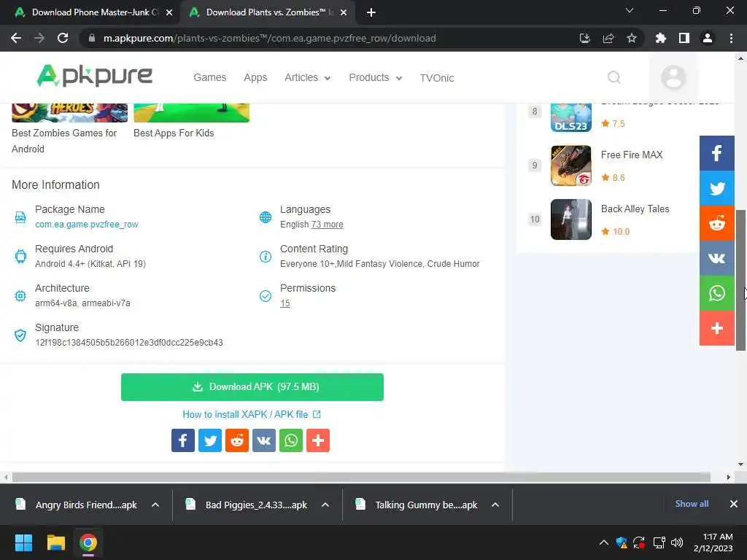Click Download APK (97.5 MB) button
The height and width of the screenshot is (560, 747).
tap(252, 386)
